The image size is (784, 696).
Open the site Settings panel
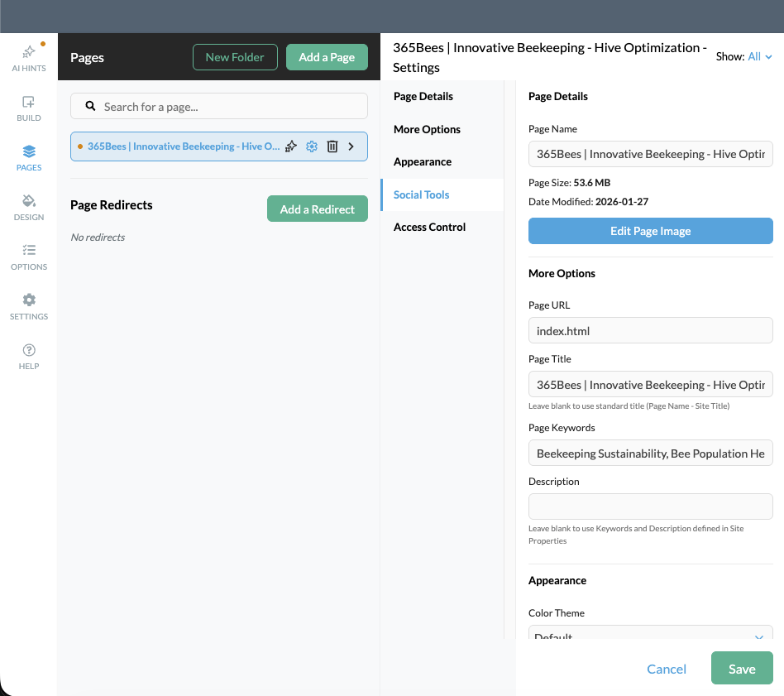coord(28,305)
